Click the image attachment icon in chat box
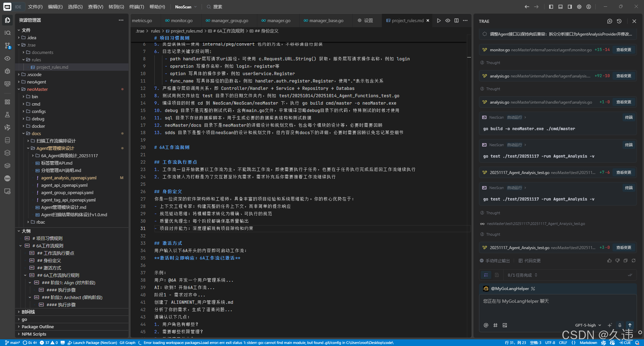This screenshot has height=346, width=644. (x=504, y=325)
